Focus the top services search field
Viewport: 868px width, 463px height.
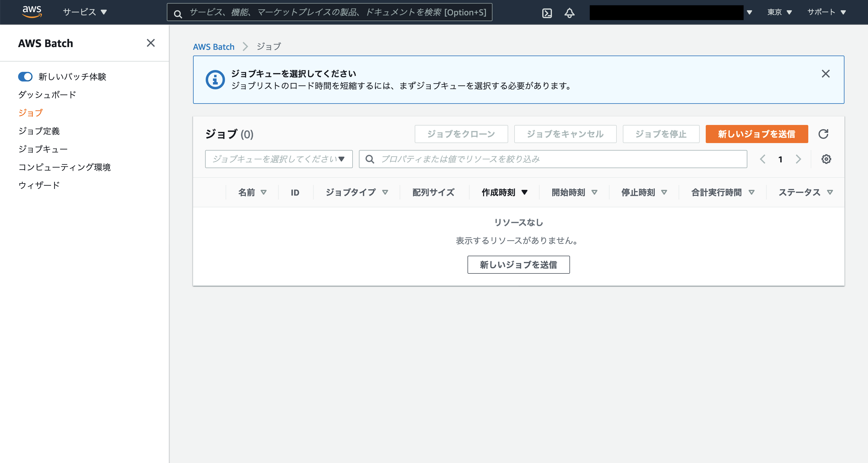tap(329, 12)
